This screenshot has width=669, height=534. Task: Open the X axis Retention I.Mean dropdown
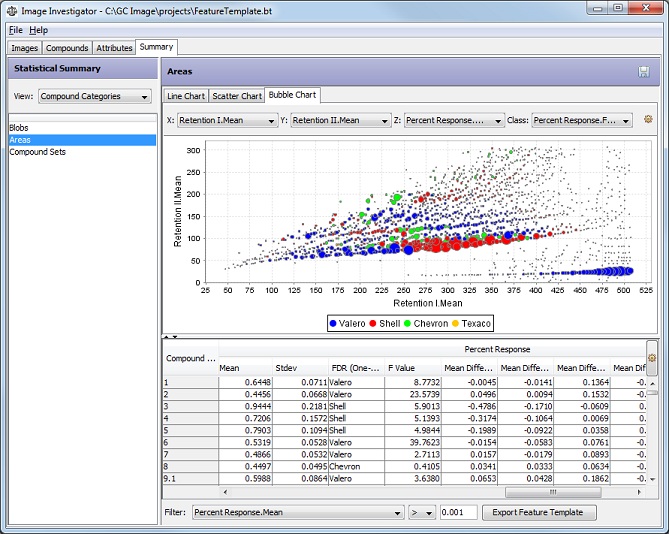[x=227, y=121]
